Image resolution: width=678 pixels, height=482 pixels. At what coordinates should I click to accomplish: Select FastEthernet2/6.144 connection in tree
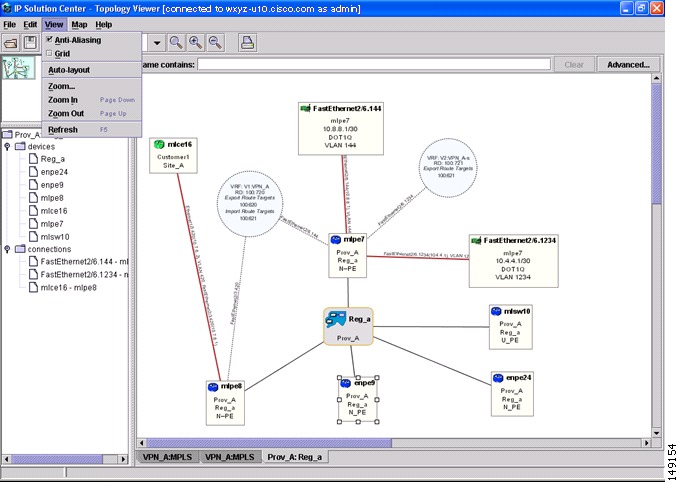(x=84, y=262)
